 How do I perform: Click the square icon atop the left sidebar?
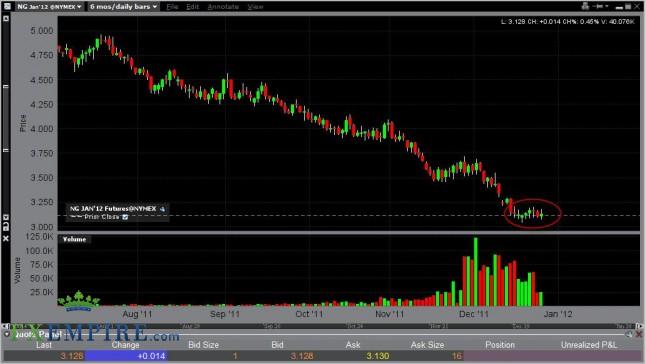(x=6, y=19)
